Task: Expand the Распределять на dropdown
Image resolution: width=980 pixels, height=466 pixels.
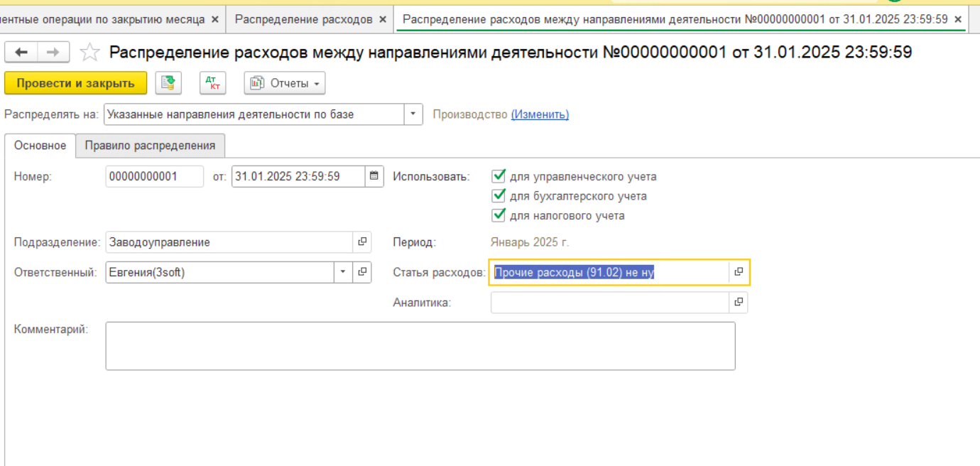Action: [x=413, y=114]
